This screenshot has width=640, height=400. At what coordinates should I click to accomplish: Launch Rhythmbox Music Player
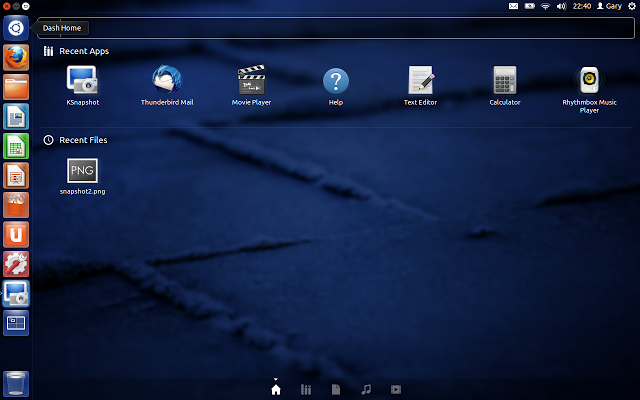pos(589,89)
